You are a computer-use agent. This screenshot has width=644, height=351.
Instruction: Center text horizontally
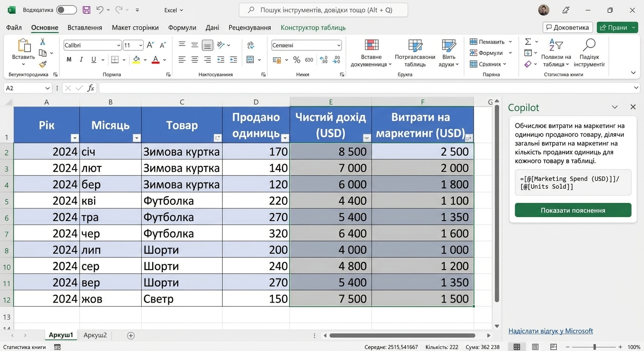[x=195, y=59]
